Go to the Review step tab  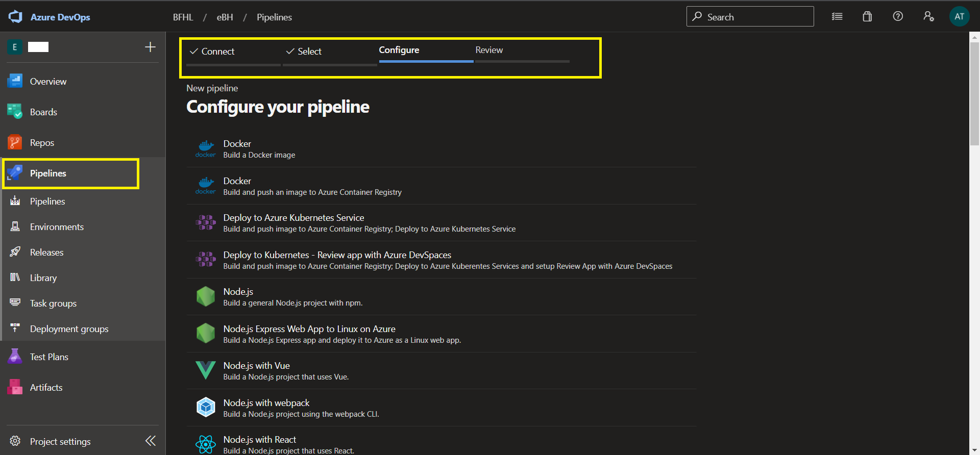click(488, 50)
